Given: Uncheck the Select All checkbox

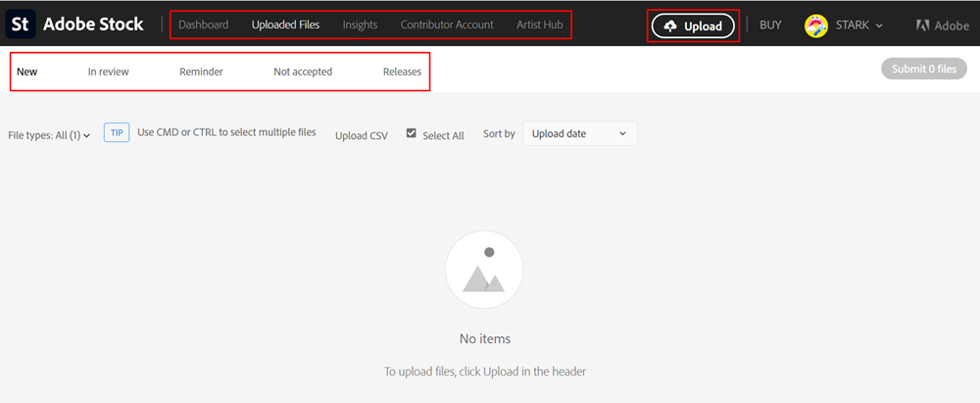Looking at the screenshot, I should click(x=412, y=133).
